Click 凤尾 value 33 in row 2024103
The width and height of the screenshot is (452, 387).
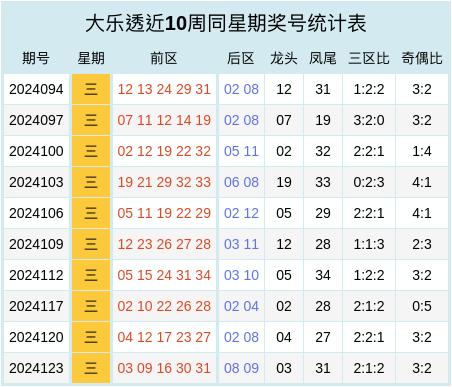pos(323,182)
